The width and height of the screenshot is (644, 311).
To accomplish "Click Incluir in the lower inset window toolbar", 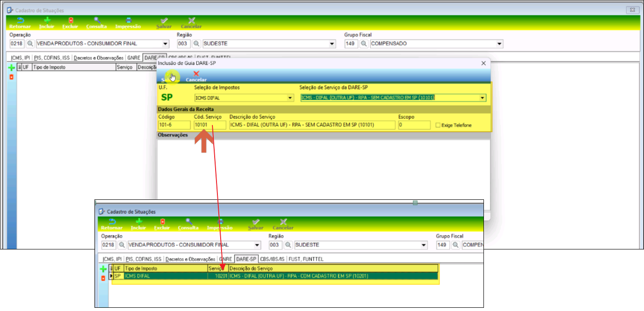I will (138, 224).
